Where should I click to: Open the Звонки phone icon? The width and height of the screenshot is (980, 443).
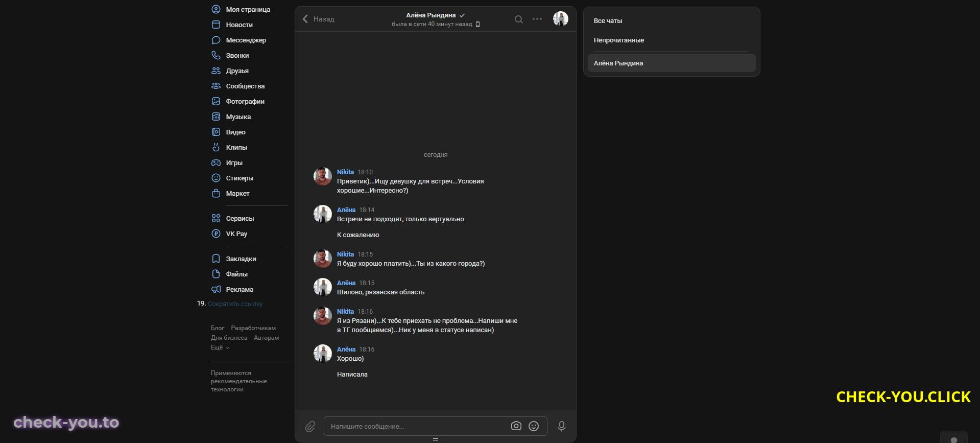216,55
